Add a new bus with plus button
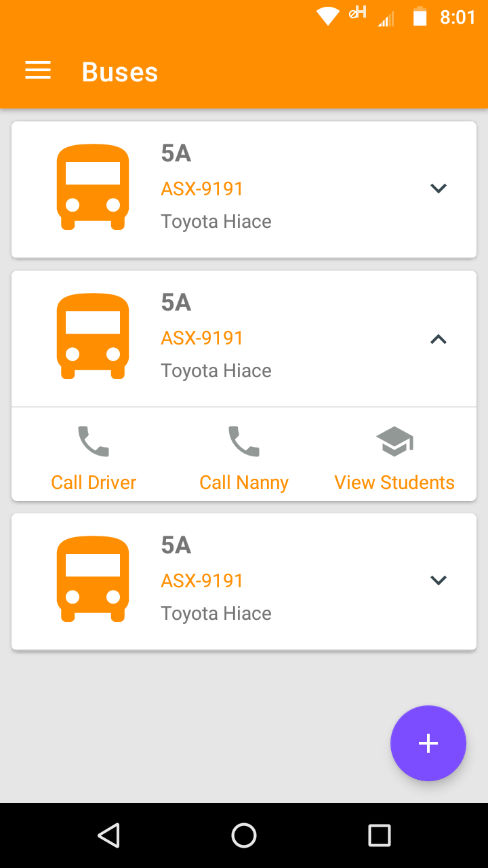488x868 pixels. point(428,743)
